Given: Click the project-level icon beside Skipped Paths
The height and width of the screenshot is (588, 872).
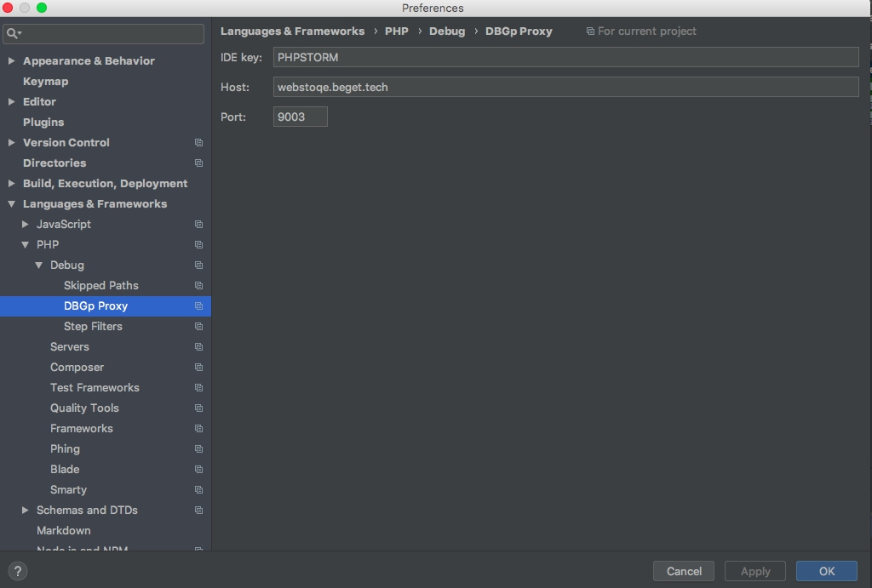Looking at the screenshot, I should (198, 286).
